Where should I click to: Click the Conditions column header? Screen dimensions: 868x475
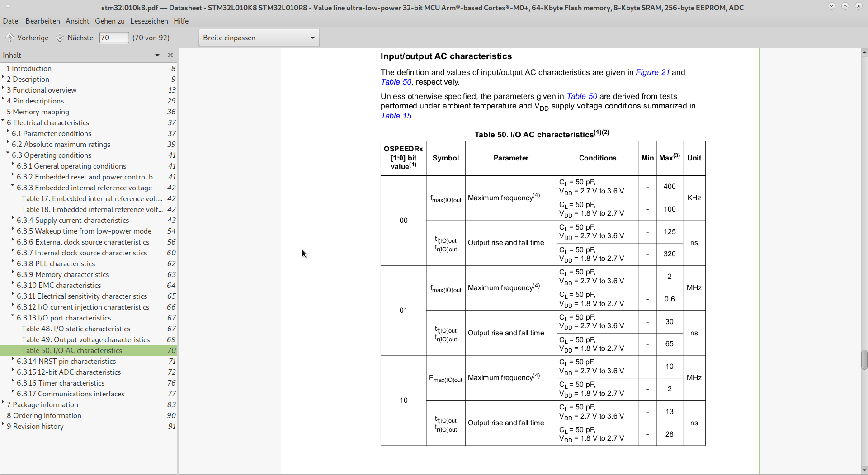[x=598, y=158]
